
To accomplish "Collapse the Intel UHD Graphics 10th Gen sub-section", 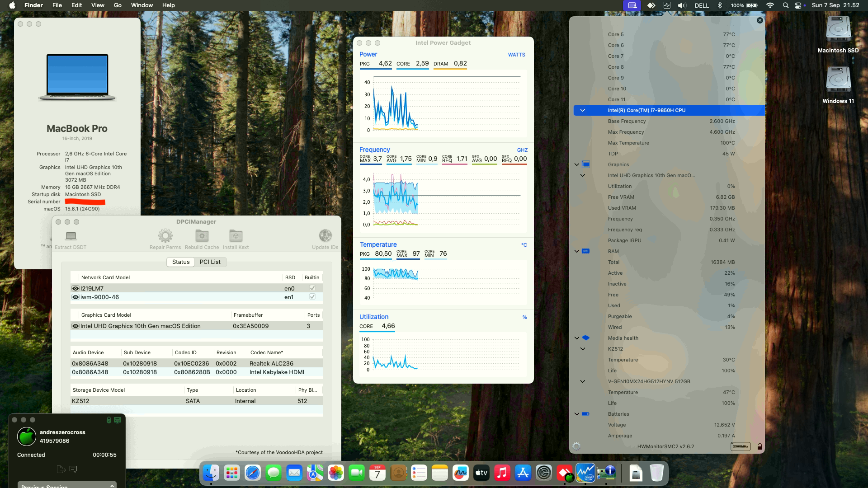I will (583, 175).
